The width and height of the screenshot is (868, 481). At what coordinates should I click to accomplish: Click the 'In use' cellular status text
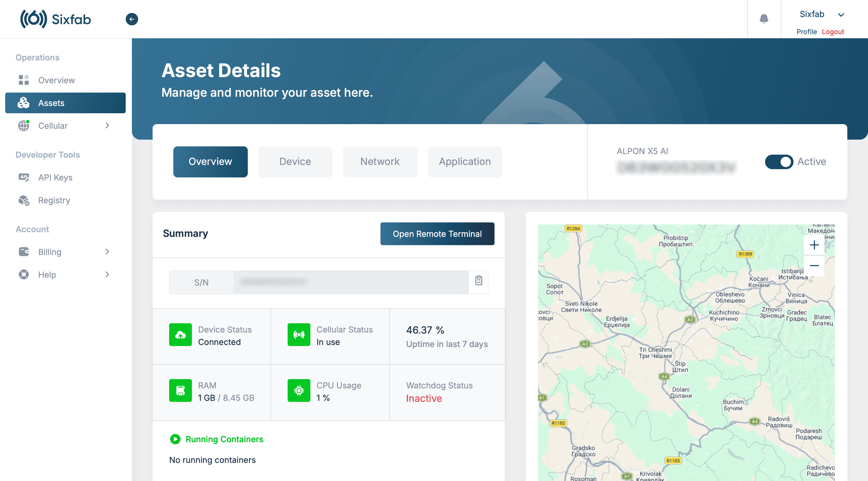tap(328, 342)
